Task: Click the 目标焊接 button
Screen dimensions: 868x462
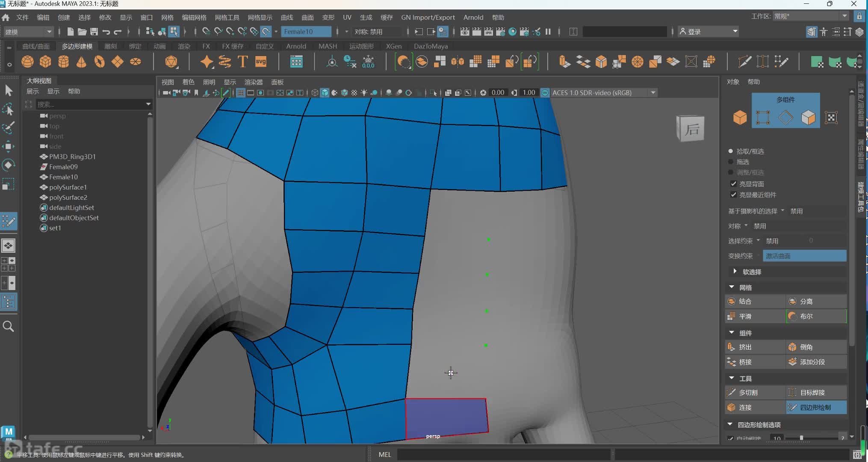Action: click(817, 392)
